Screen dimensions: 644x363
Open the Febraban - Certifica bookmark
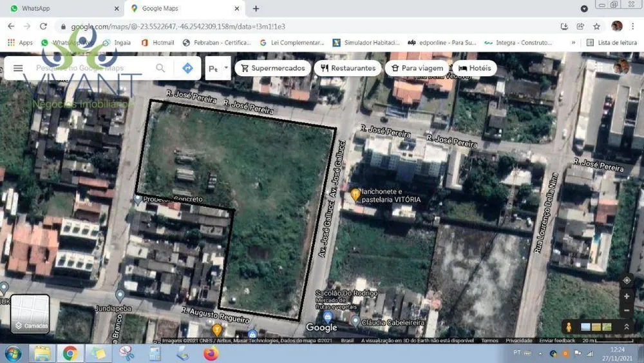click(217, 43)
